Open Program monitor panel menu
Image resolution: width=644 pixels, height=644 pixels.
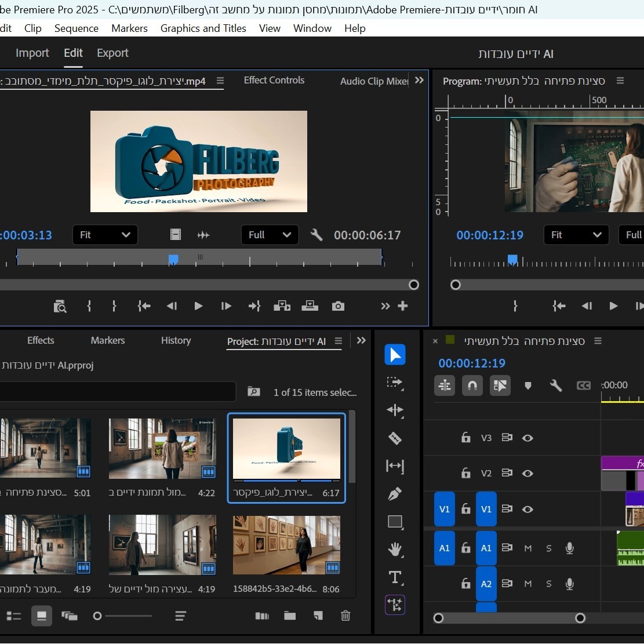point(620,81)
